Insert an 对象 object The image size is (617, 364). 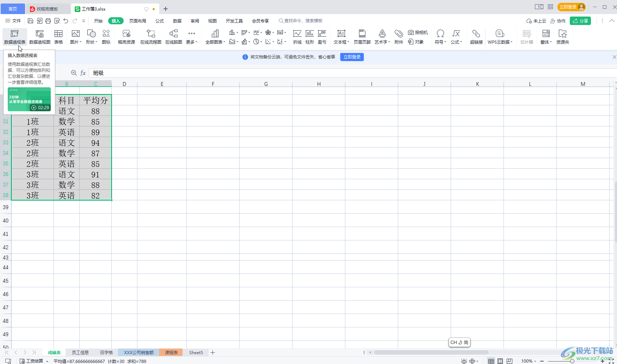point(416,42)
